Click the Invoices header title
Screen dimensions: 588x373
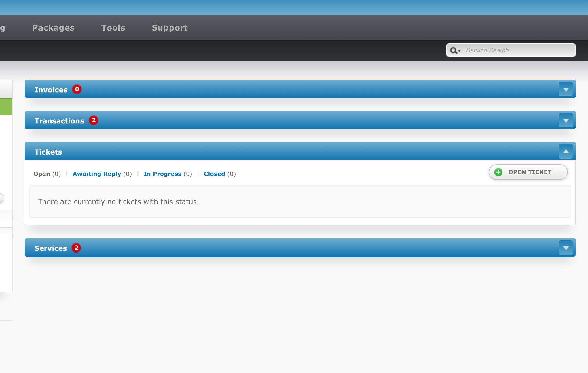tap(51, 90)
